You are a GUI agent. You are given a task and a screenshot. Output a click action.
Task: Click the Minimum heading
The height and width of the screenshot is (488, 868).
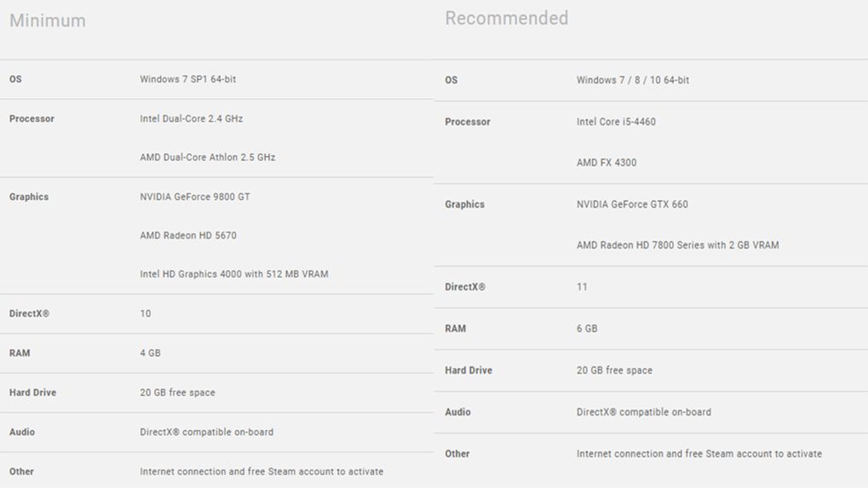coord(48,20)
